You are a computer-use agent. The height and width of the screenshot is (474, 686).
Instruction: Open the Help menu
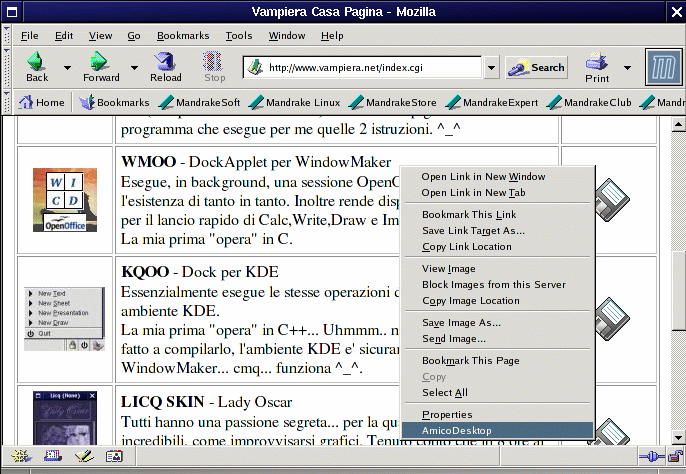pos(332,35)
